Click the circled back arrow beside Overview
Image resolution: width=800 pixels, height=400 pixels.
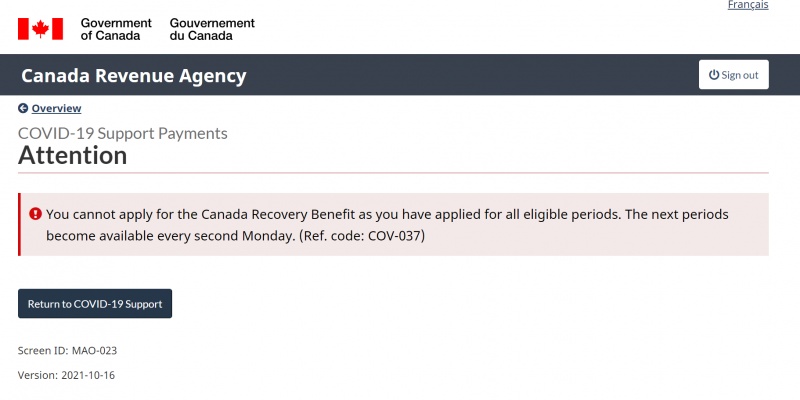click(x=23, y=108)
